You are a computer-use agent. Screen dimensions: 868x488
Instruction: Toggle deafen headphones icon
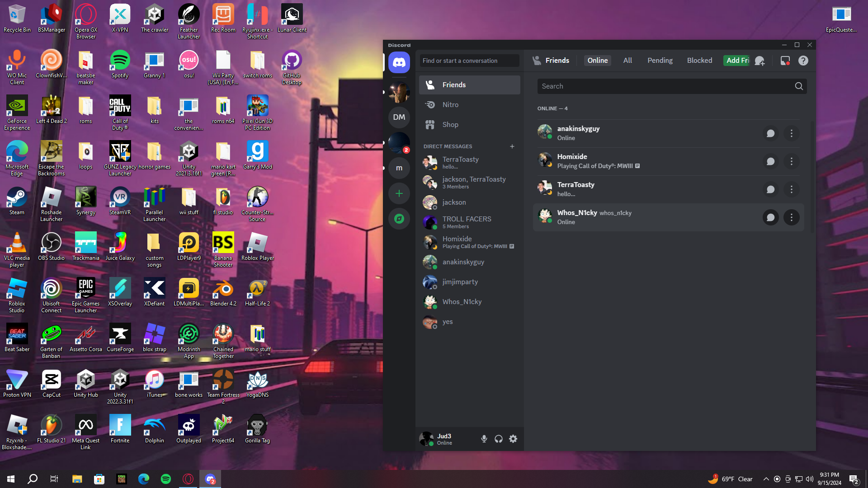click(x=499, y=439)
